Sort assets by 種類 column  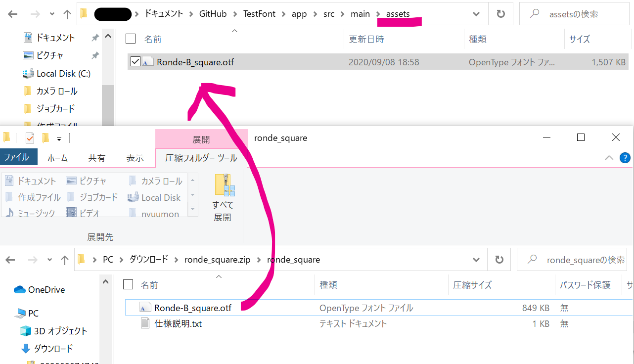point(478,39)
